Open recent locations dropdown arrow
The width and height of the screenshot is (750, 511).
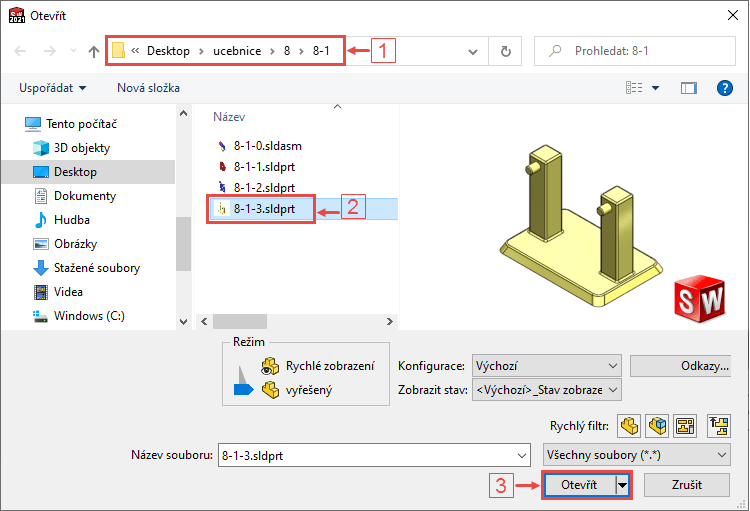tap(73, 50)
